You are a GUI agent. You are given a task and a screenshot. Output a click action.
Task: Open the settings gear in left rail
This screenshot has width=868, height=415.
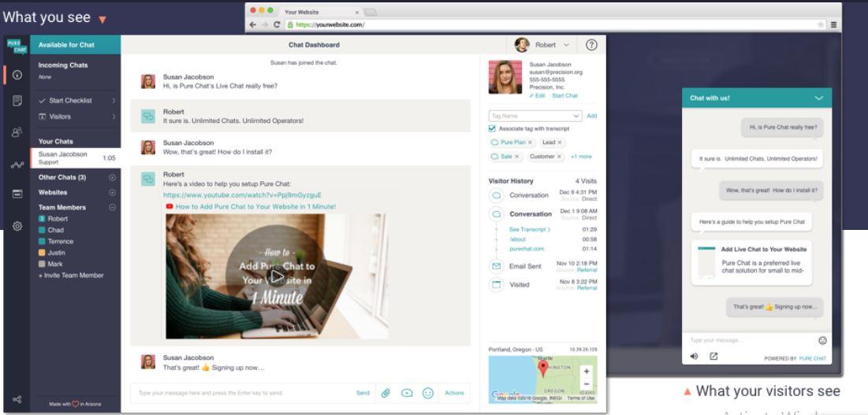pyautogui.click(x=17, y=226)
